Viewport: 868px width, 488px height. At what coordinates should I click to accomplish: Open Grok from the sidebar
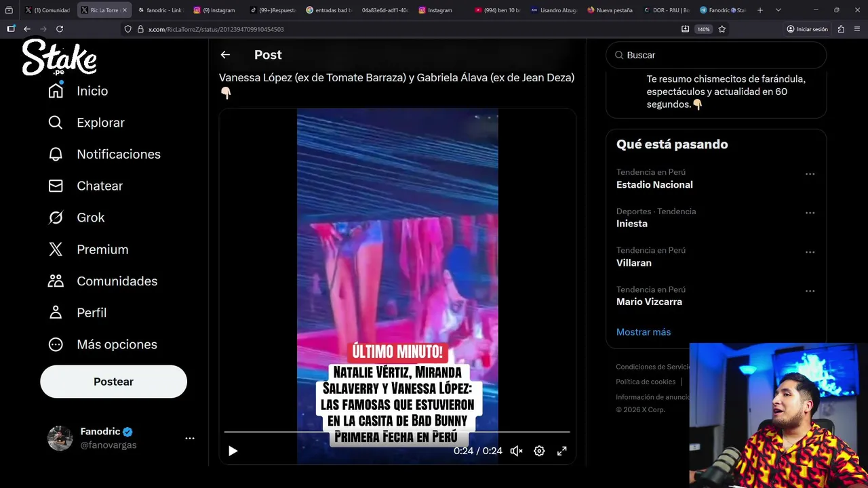point(76,218)
